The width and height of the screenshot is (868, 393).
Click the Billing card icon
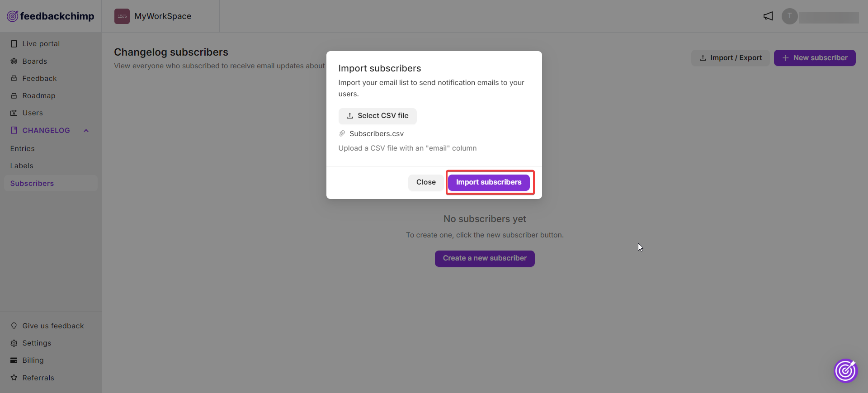click(x=14, y=360)
